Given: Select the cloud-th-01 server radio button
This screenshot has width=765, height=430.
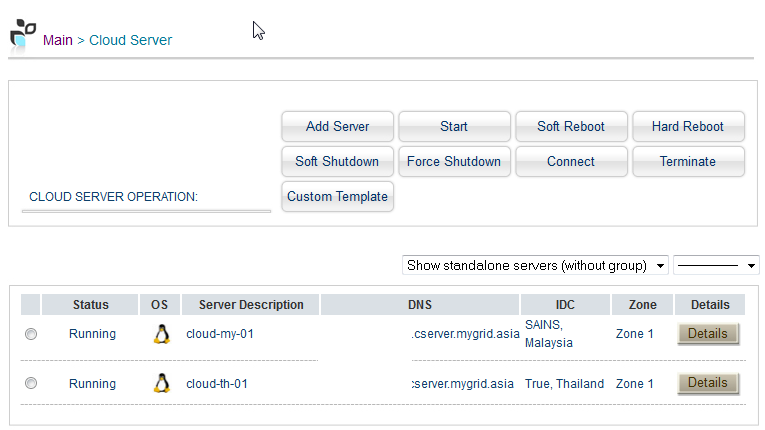Looking at the screenshot, I should pyautogui.click(x=31, y=384).
